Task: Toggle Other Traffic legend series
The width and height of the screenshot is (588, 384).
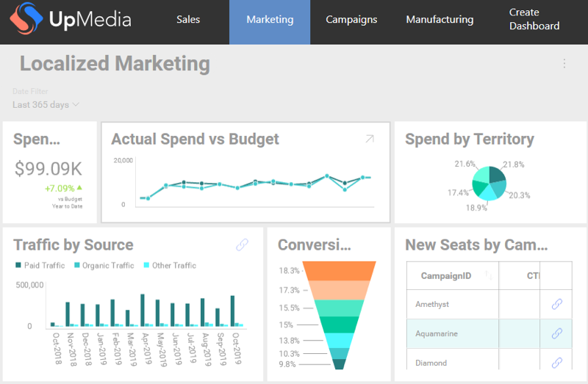Action: tap(170, 265)
